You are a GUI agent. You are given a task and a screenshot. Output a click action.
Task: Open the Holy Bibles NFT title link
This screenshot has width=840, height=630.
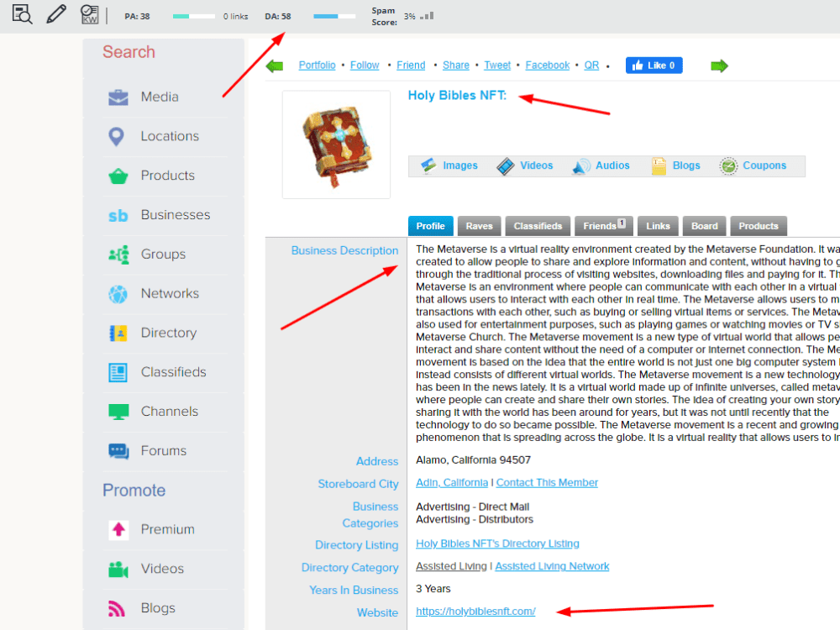(457, 96)
